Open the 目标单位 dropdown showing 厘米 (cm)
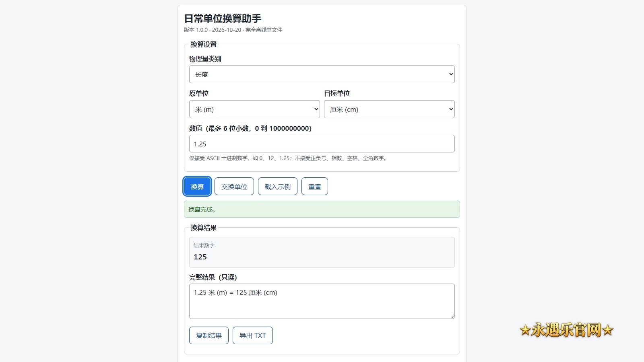The height and width of the screenshot is (362, 644). pyautogui.click(x=389, y=109)
